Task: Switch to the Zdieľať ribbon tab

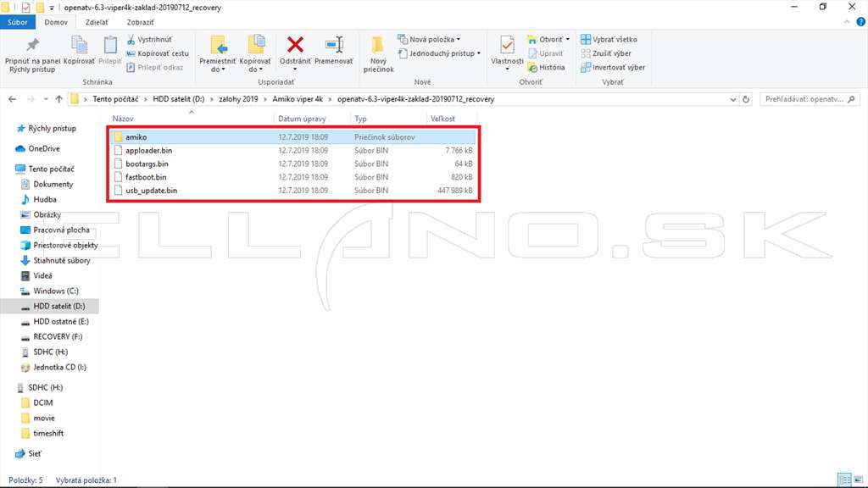Action: click(x=97, y=22)
